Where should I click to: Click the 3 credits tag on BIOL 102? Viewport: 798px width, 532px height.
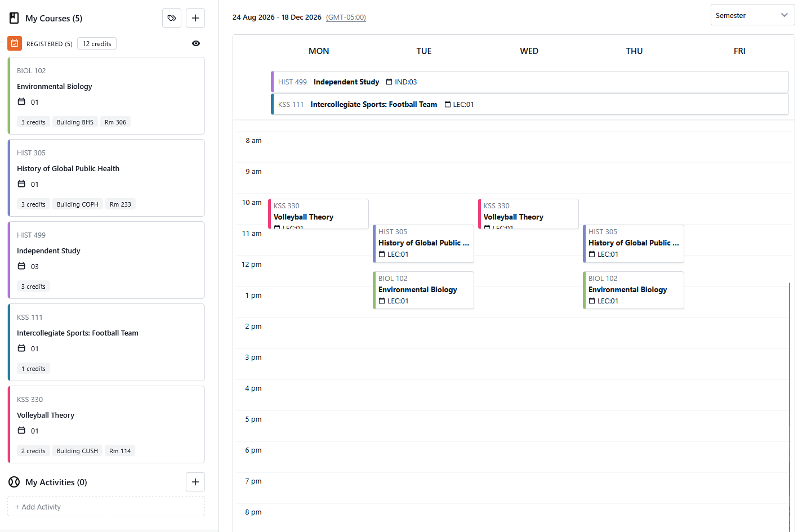(33, 122)
